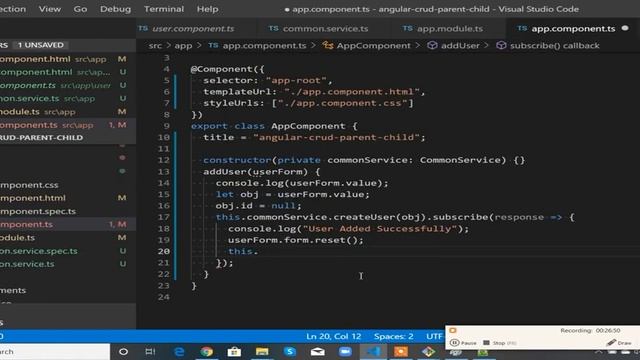640x360 pixels.
Task: Select the highlighted component.ts in explorer tree
Action: click(x=68, y=224)
